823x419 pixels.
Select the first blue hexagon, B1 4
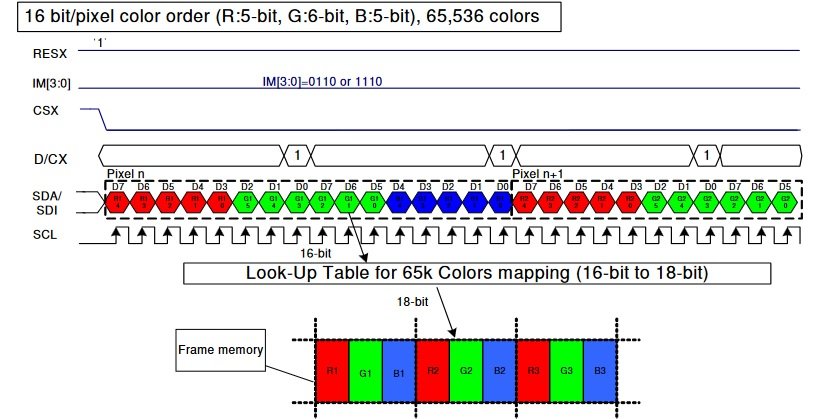400,202
